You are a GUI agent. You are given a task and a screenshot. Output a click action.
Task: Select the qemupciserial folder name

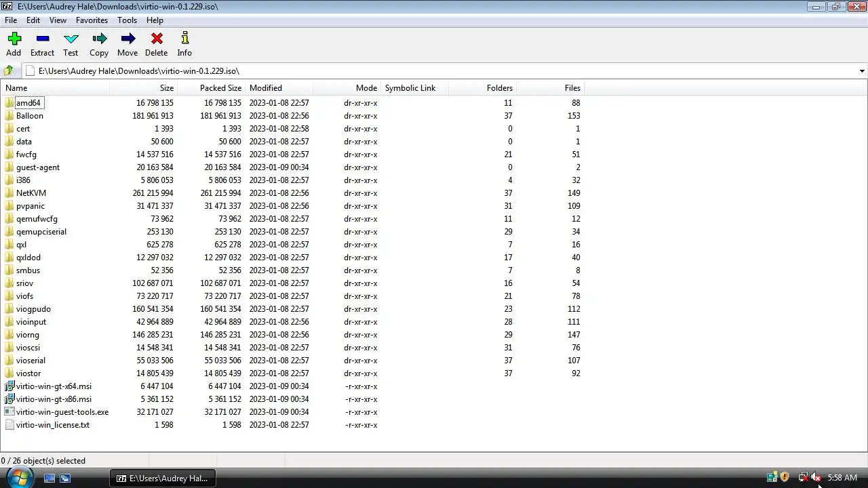(x=41, y=232)
